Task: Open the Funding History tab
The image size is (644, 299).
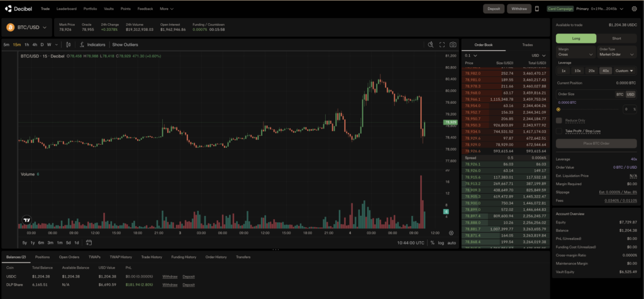Action: point(184,257)
